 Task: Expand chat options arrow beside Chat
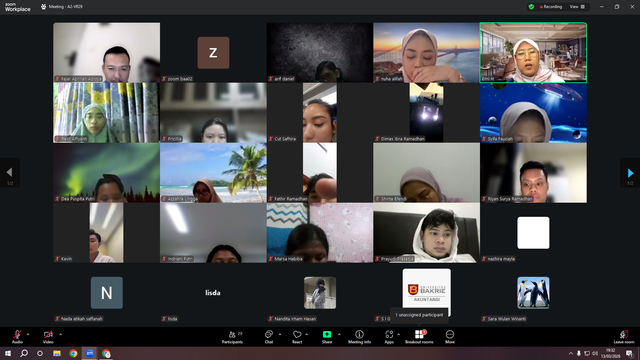[x=280, y=334]
